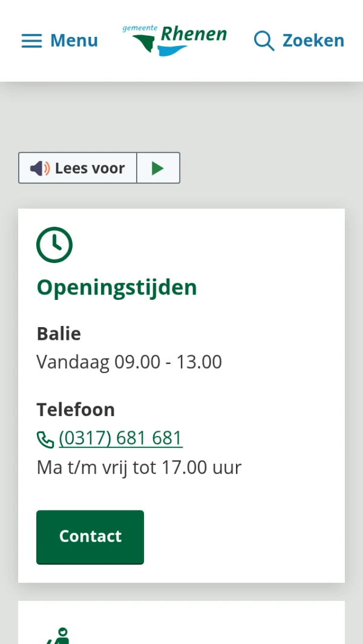Click the Rhenen wordmark text in logo

194,36
